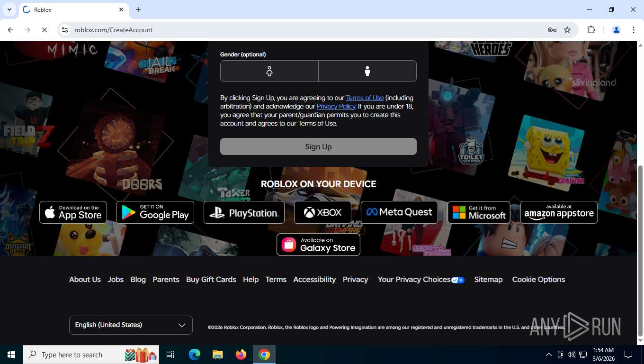Screen dimensions: 644x364
Task: Select the female gender icon
Action: pyautogui.click(x=269, y=71)
